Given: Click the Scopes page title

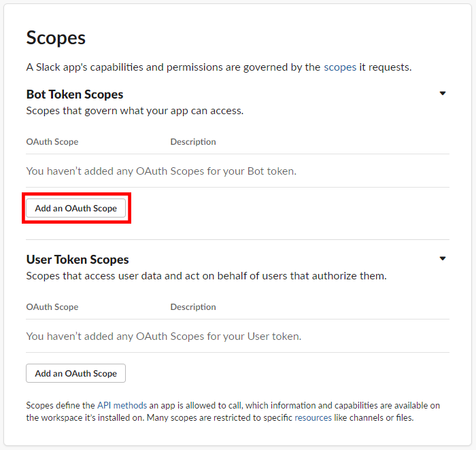Looking at the screenshot, I should (x=56, y=37).
